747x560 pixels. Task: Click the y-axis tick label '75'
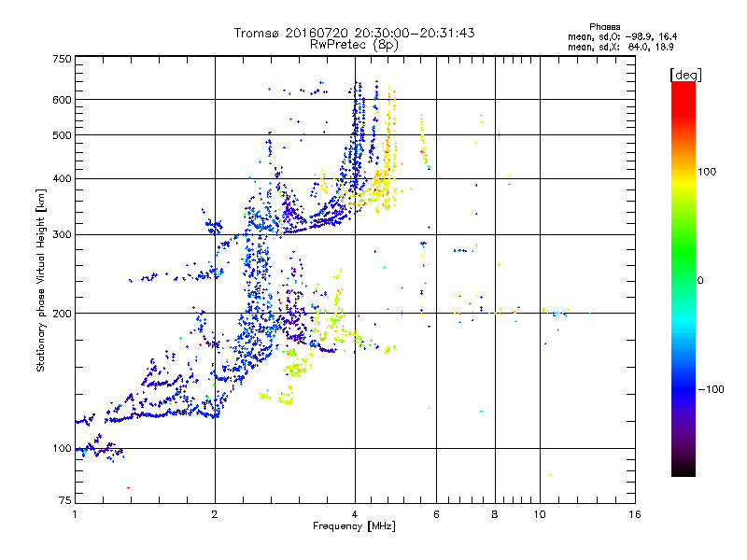point(65,500)
